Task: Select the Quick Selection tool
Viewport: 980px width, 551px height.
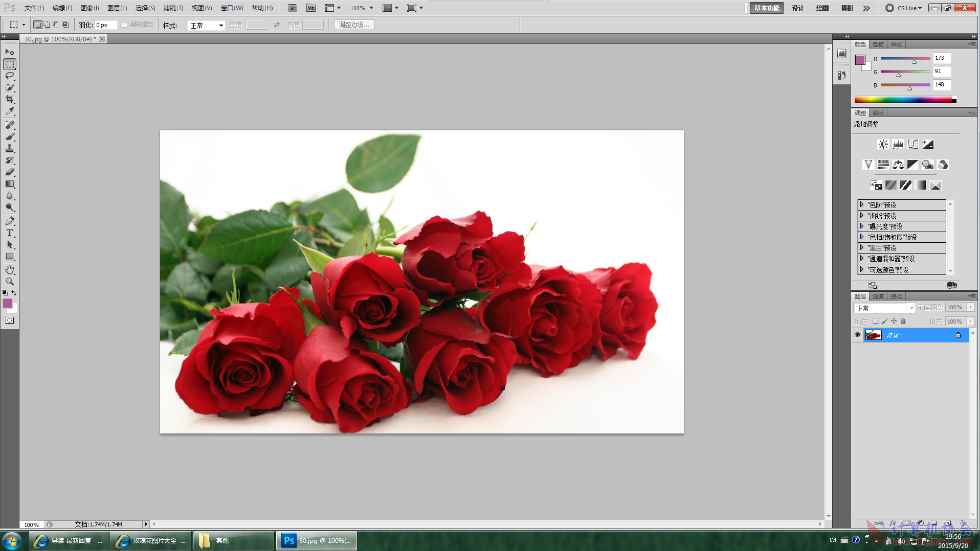Action: click(x=10, y=87)
